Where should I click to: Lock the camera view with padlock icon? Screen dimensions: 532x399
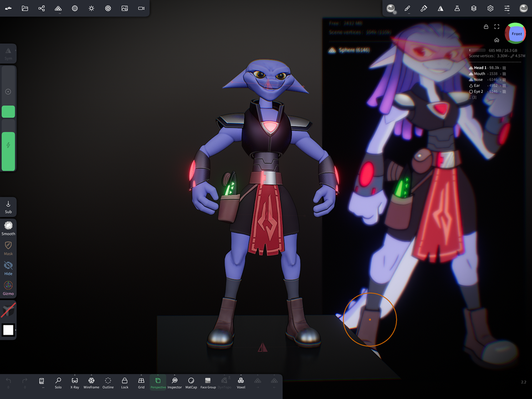486,27
